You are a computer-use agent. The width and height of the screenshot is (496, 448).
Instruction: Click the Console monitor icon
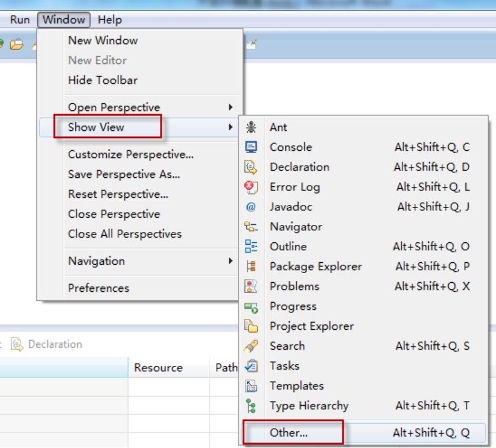tap(251, 147)
